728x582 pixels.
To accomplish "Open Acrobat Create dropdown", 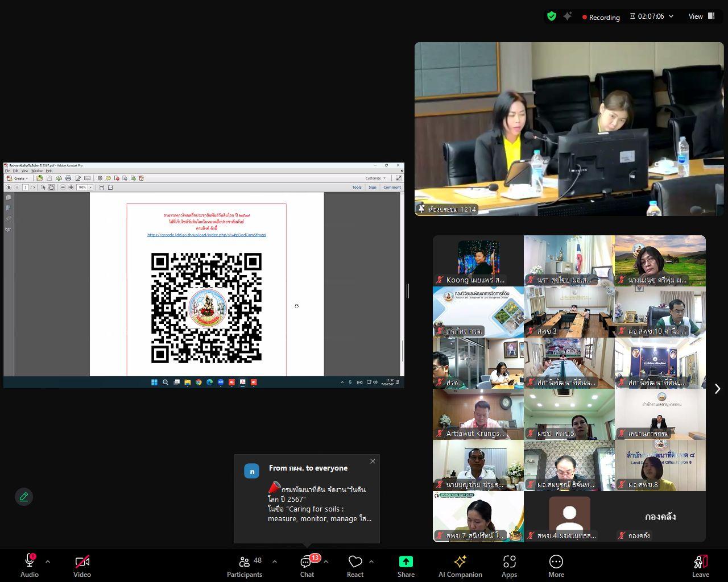I will coord(18,178).
